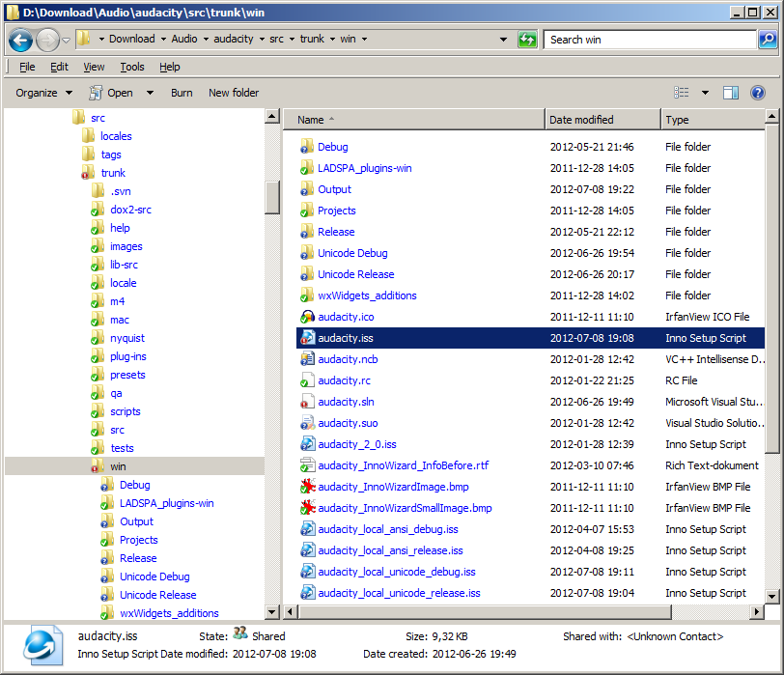Open breadcrumb arrow after trunk
Screen dimensions: 784x675
point(332,39)
